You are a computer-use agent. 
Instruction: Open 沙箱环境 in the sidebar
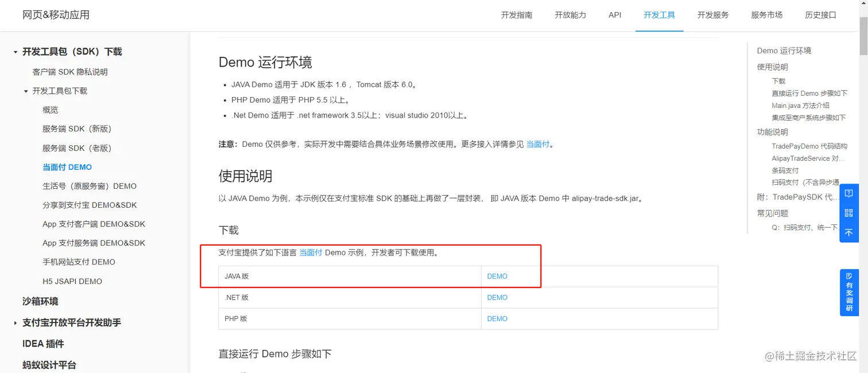pos(40,301)
